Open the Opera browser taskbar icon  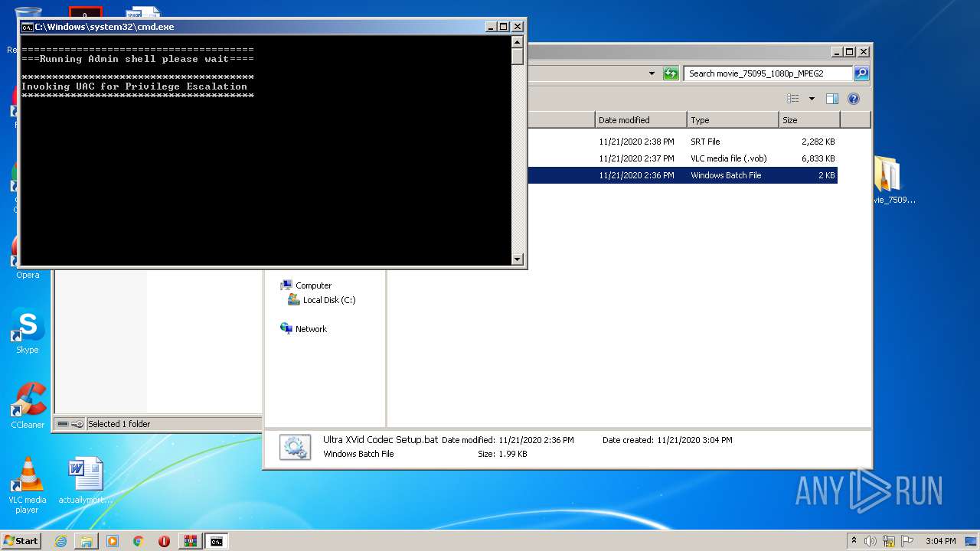click(x=164, y=541)
